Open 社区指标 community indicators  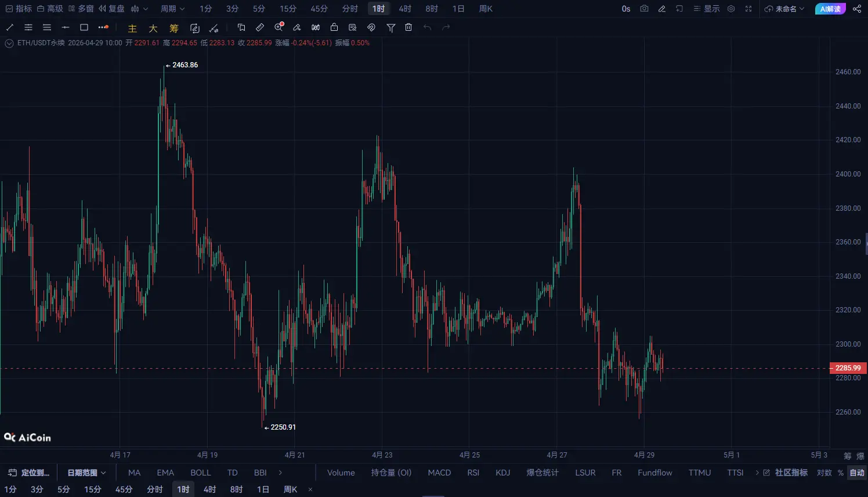785,473
